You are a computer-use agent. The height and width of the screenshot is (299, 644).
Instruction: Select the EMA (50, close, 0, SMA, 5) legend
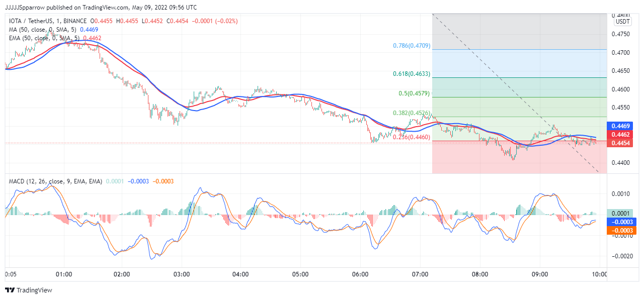click(44, 38)
